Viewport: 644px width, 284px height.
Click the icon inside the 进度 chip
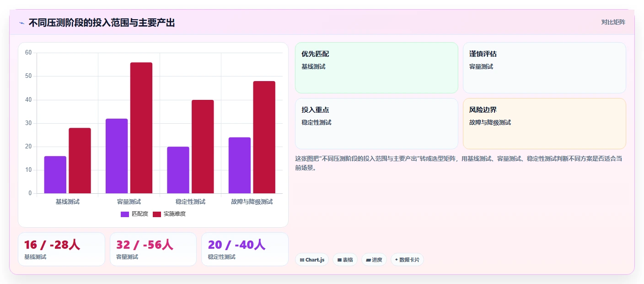coord(368,260)
